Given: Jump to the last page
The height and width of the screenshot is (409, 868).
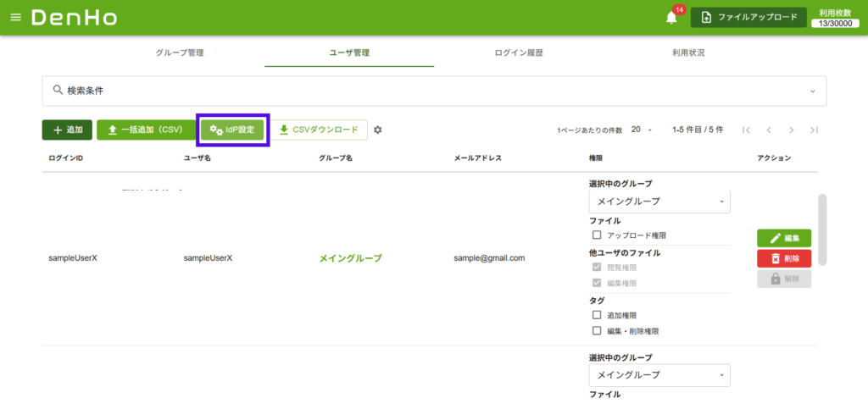Looking at the screenshot, I should click(814, 130).
